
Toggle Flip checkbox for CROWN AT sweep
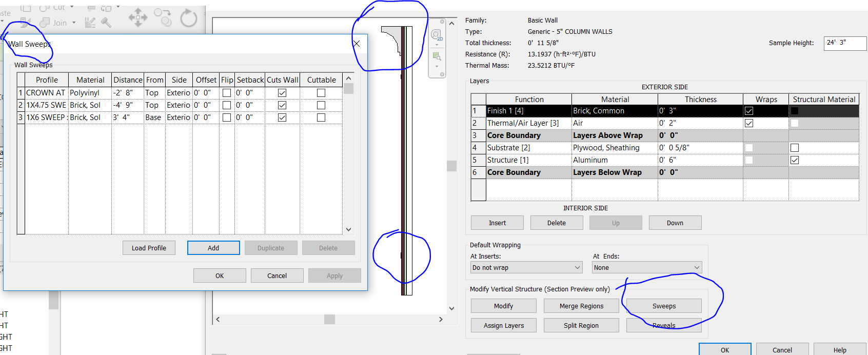pos(227,93)
